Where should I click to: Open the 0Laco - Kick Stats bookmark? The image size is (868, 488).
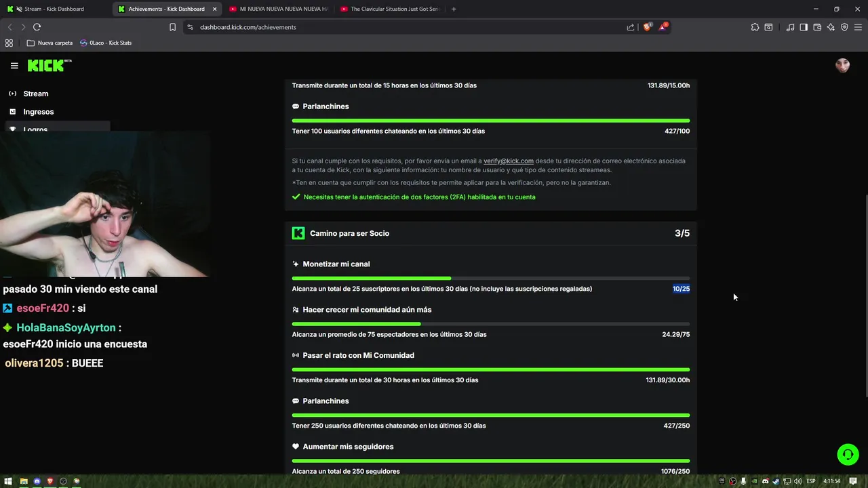(106, 43)
